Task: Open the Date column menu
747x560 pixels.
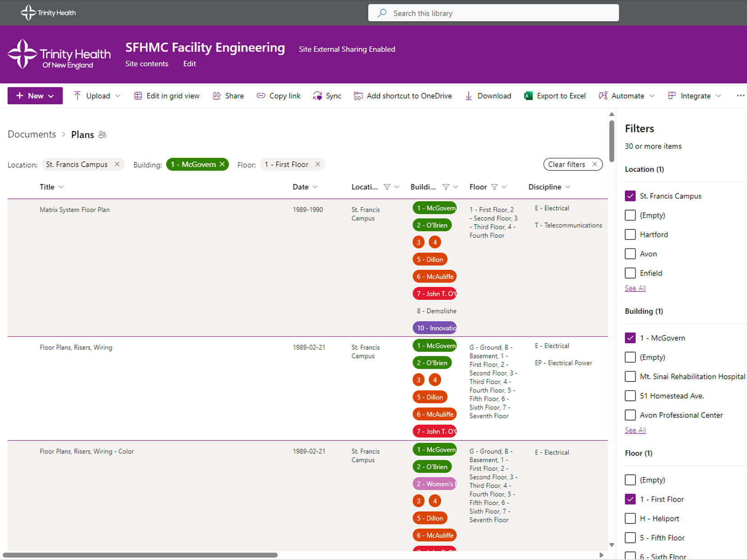Action: pos(315,187)
